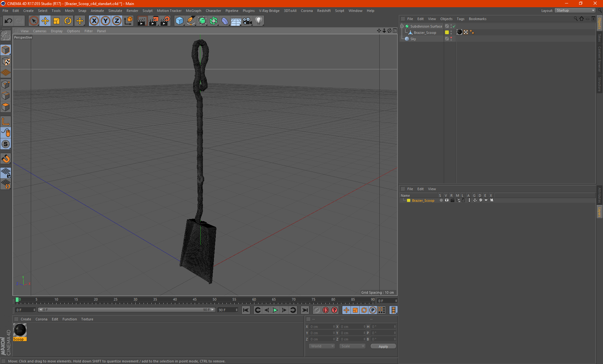Switch to Edges mode

point(6,96)
